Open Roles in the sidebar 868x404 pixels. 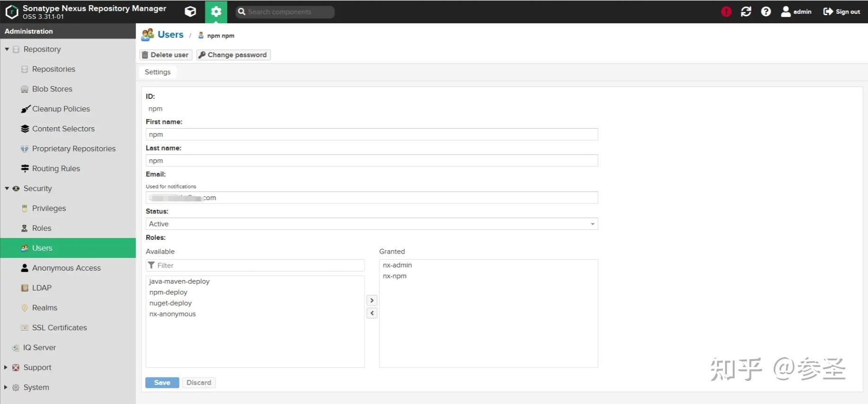point(42,228)
